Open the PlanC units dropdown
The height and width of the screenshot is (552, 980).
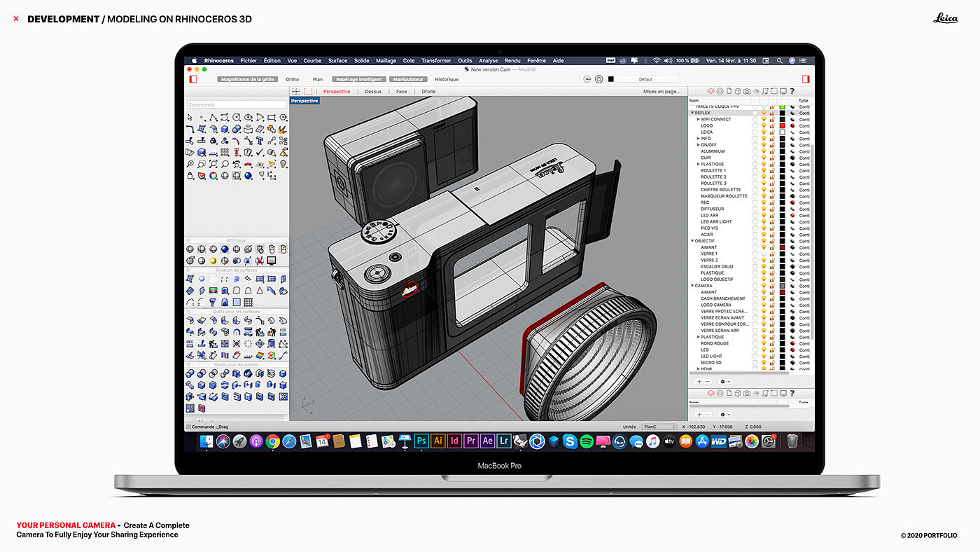659,427
